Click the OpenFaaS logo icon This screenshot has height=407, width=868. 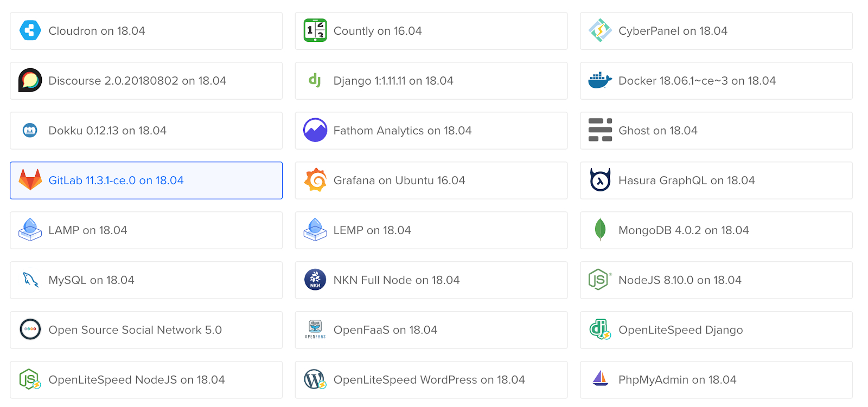click(315, 330)
